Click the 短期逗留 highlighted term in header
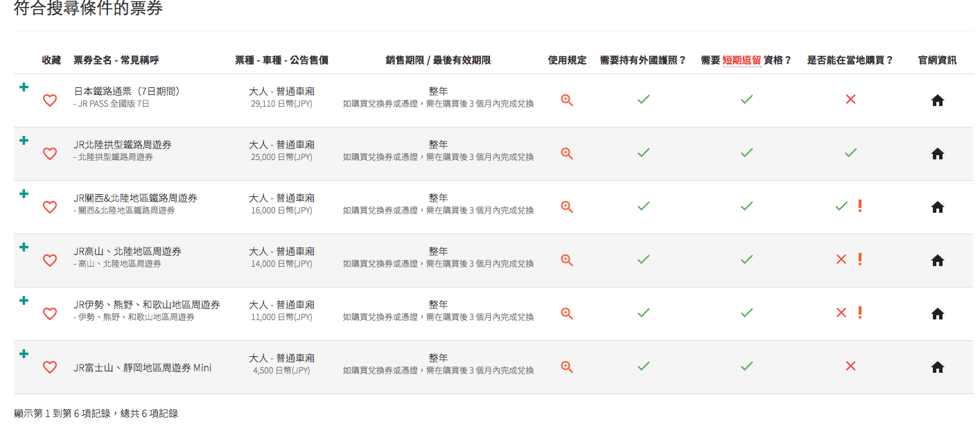This screenshot has height=440, width=980. (x=742, y=60)
